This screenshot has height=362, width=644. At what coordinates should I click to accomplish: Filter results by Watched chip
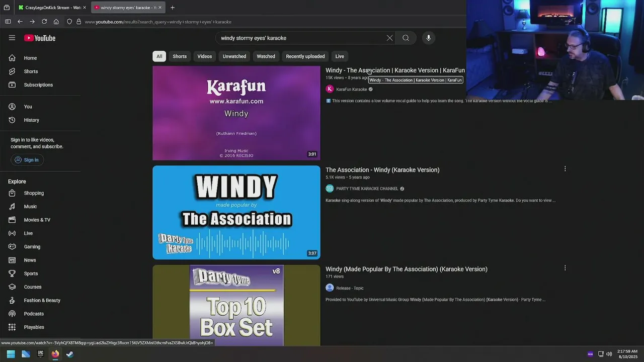coord(266,56)
